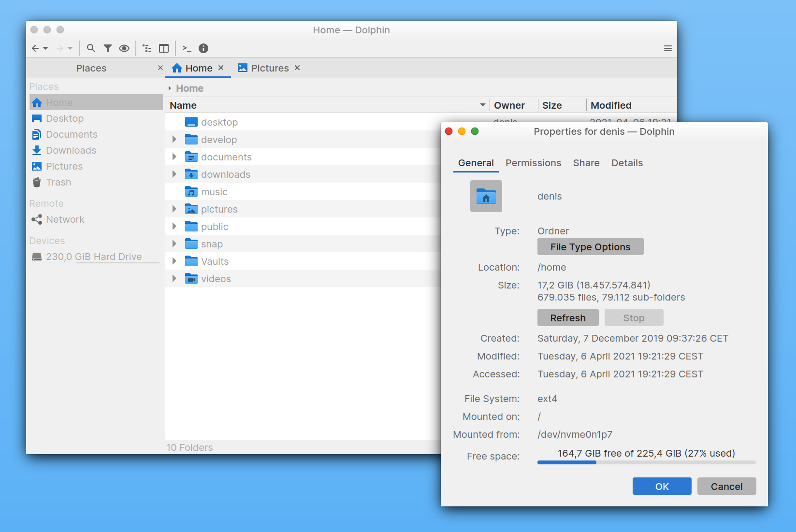
Task: Cancel the Properties dialog
Action: 727,486
